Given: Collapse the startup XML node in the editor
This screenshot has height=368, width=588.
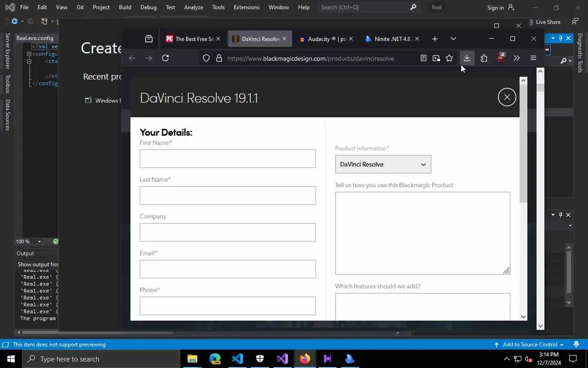Looking at the screenshot, I should pos(29,61).
